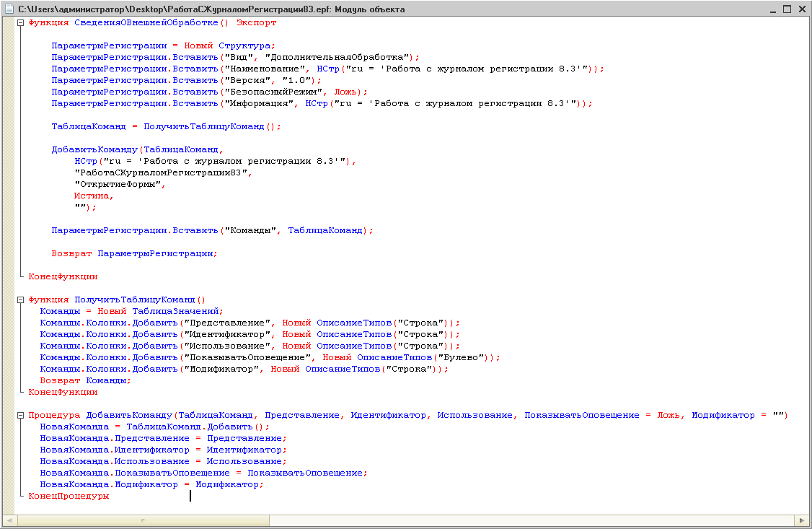Collapse the СведенияОВнешнейОбработке function block
Image resolution: width=812 pixels, height=529 pixels.
(21, 23)
